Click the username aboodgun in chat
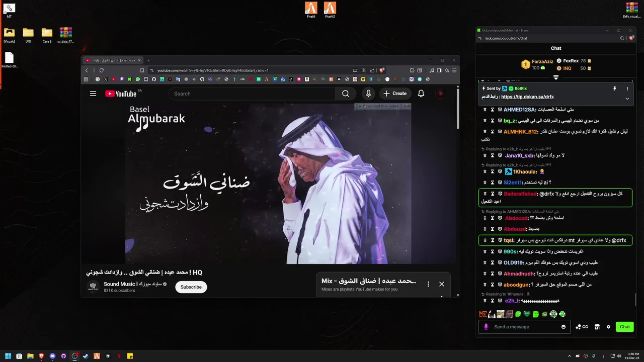 coord(516,285)
